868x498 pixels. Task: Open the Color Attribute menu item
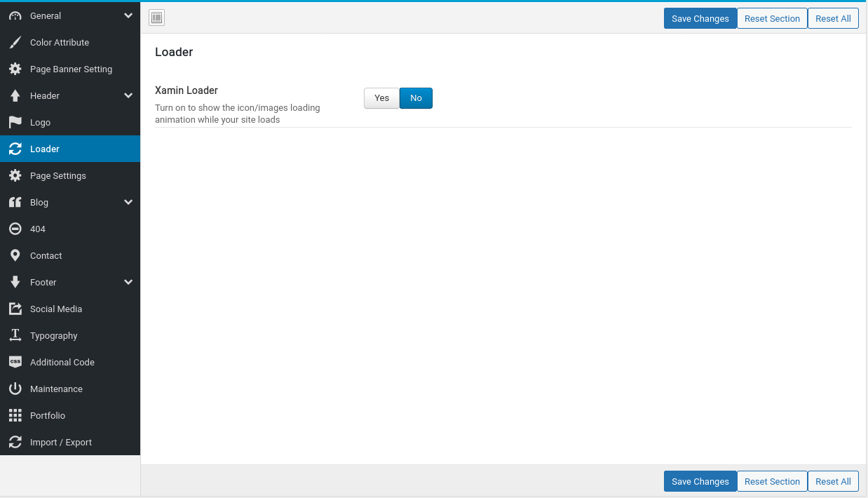70,42
